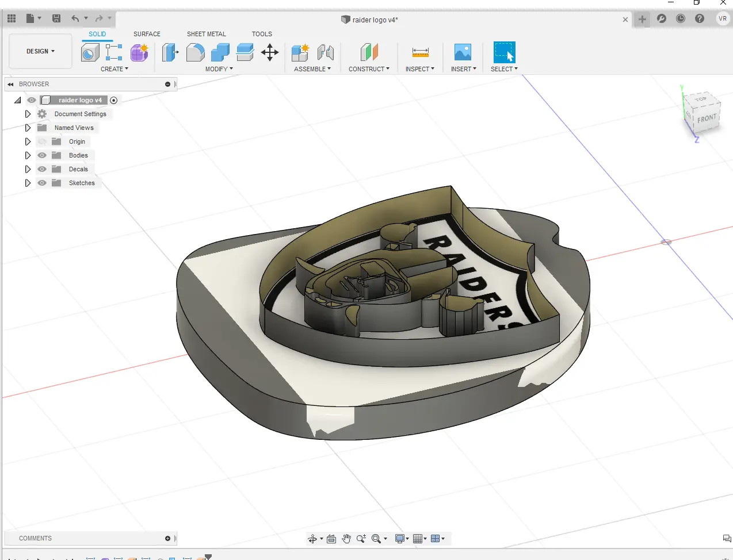Click the Fillet tool icon
733x560 pixels.
point(195,53)
